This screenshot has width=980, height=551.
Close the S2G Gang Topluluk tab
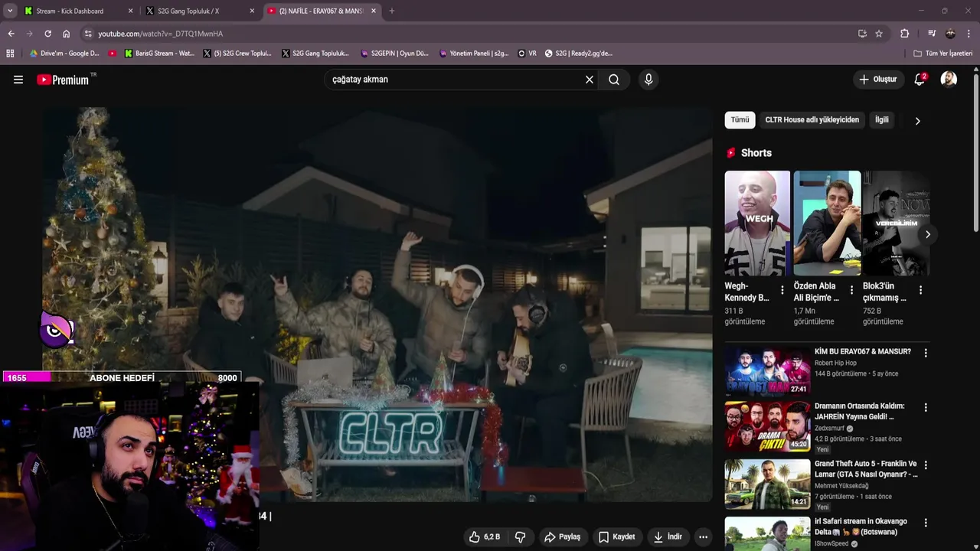click(252, 11)
